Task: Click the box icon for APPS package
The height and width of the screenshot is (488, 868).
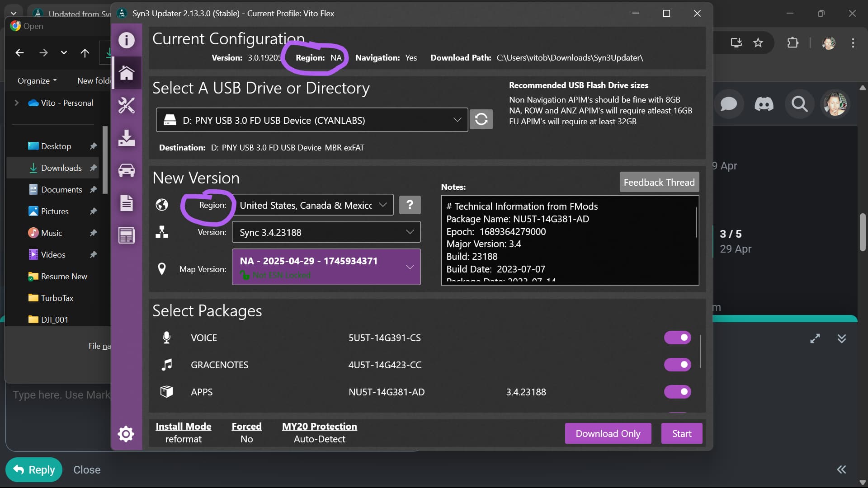Action: 167,391
